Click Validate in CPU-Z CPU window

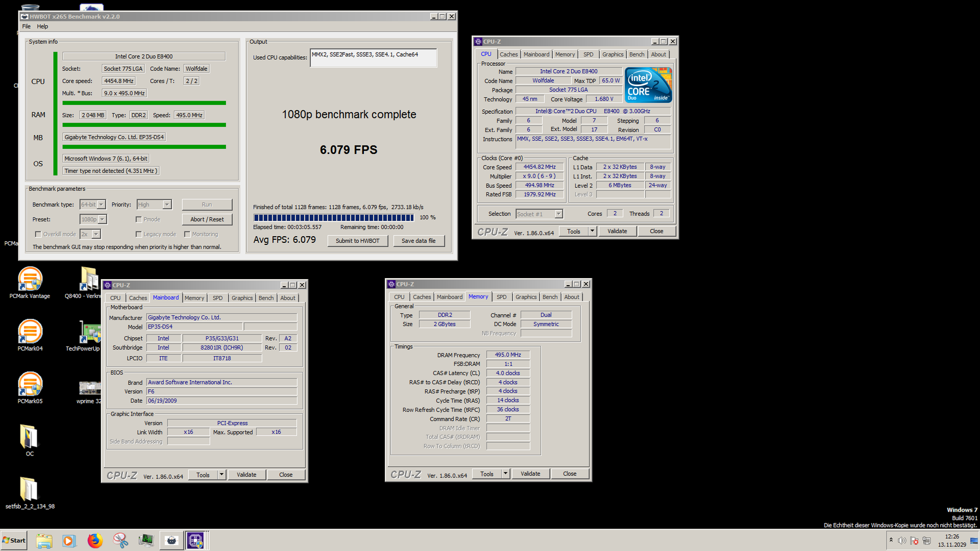[x=617, y=231]
